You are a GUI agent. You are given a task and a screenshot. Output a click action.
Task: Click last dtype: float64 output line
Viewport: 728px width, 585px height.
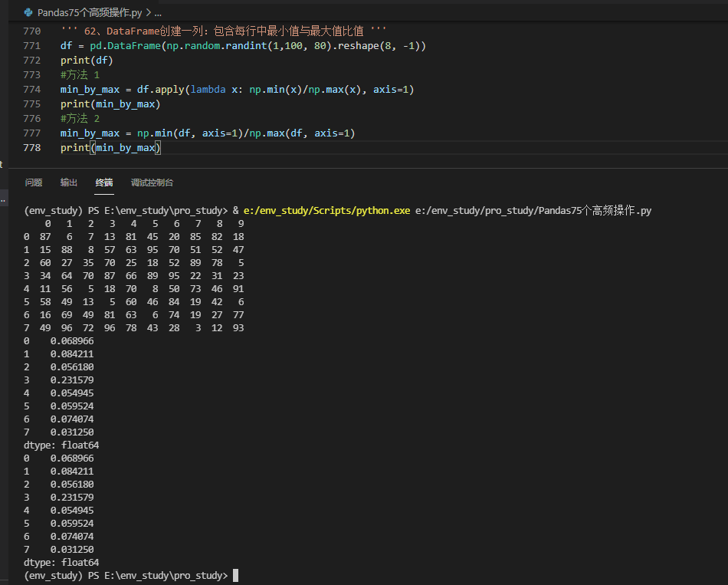[61, 562]
